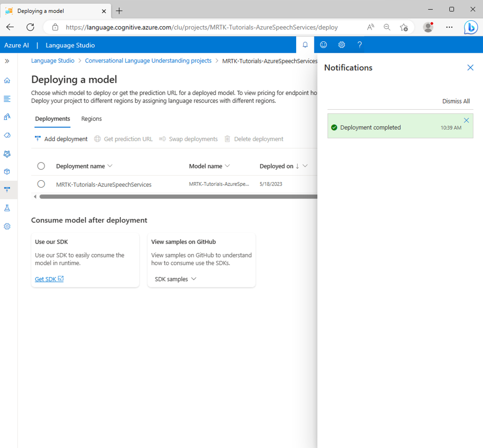Open Deployment name column dropdown
This screenshot has width=483, height=448.
(110, 166)
